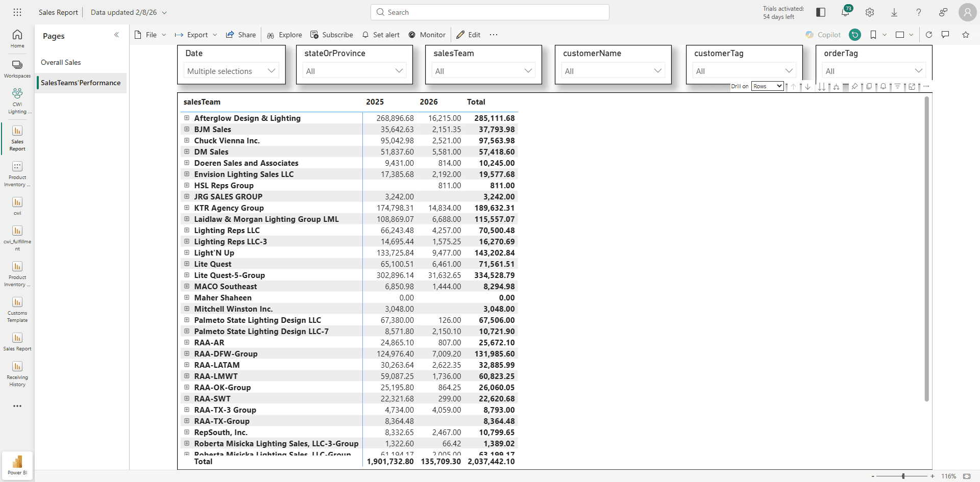
Task: Click the Search input field
Action: point(490,12)
